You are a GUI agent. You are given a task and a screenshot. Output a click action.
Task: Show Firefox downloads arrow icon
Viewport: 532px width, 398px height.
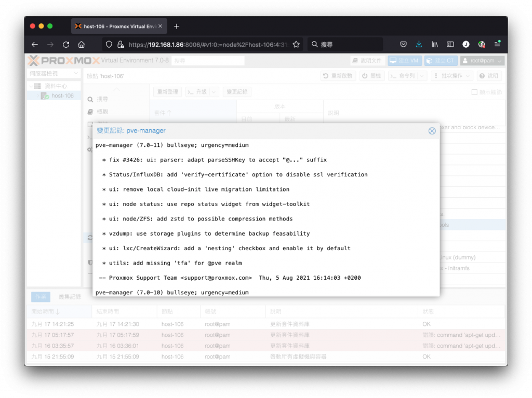tap(419, 45)
